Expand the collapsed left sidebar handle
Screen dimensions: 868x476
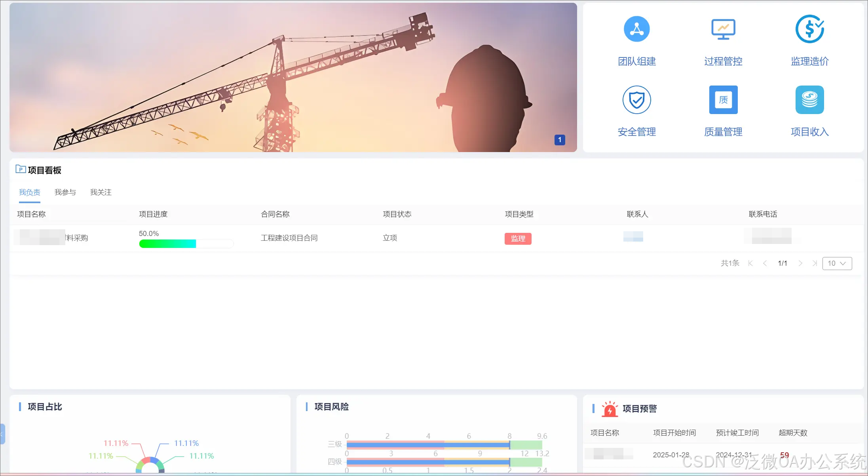[2, 434]
